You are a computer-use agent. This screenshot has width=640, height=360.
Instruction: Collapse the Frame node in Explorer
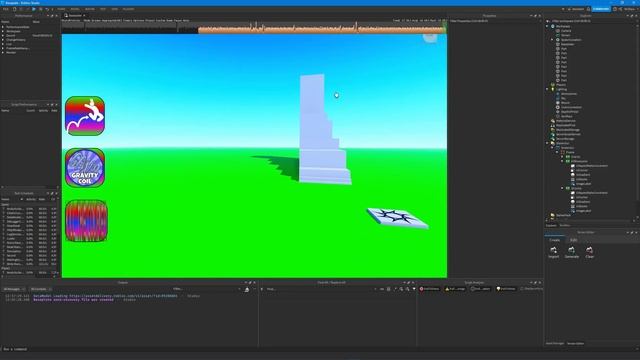pos(557,152)
